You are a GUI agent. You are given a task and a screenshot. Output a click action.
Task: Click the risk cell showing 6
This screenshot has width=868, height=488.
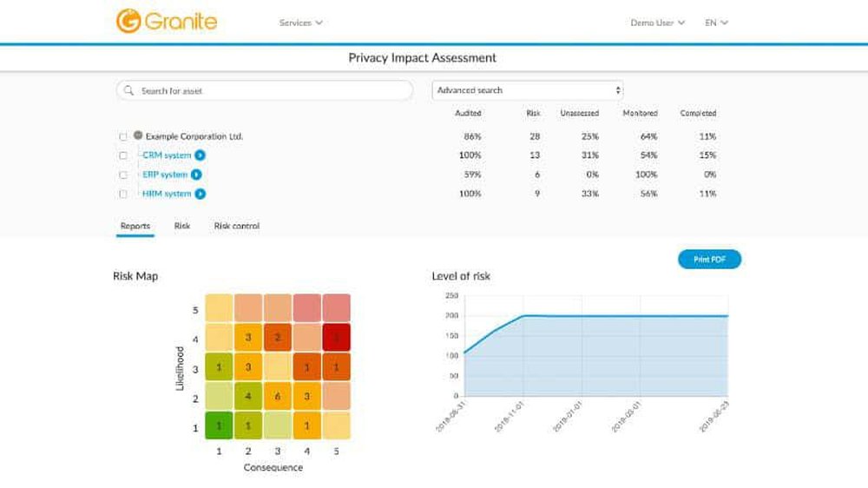(278, 396)
